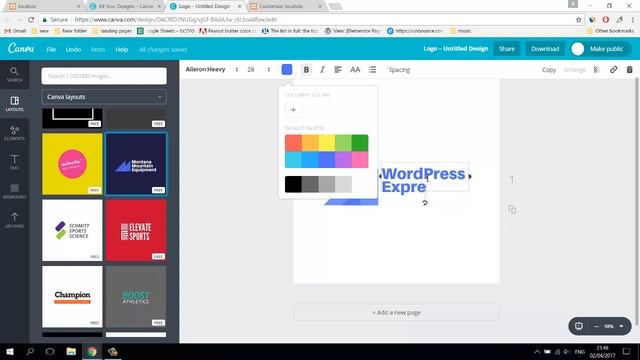Select the Boost Athletics layout
Image resolution: width=640 pixels, height=360 pixels.
(x=136, y=297)
